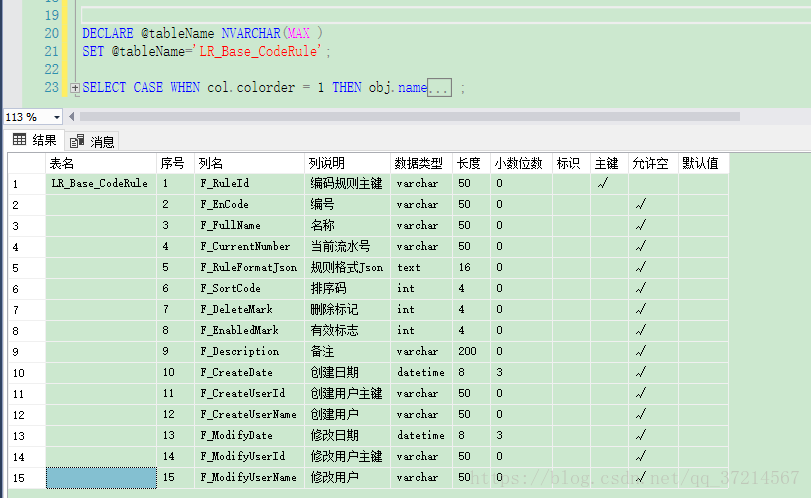Image resolution: width=811 pixels, height=498 pixels.
Task: Click line number 22 in the gutter
Action: [51, 69]
